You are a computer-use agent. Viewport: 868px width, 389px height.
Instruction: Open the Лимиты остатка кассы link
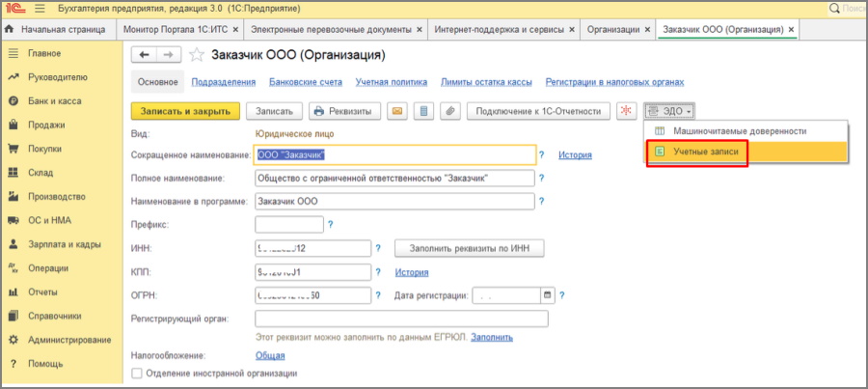[x=487, y=82]
